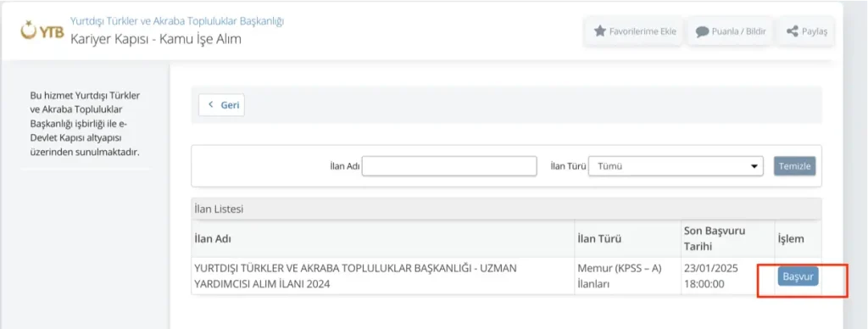This screenshot has width=868, height=329.
Task: Click the sidebar service description text
Action: coord(86,123)
